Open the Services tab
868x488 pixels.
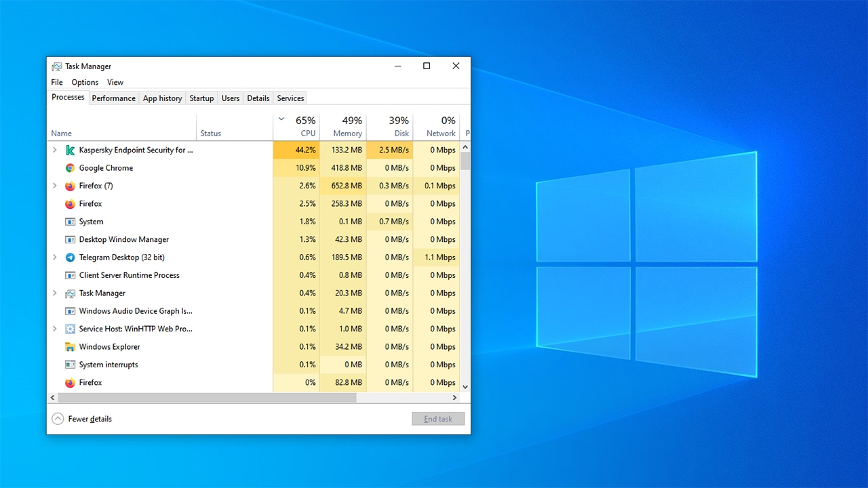tap(290, 98)
